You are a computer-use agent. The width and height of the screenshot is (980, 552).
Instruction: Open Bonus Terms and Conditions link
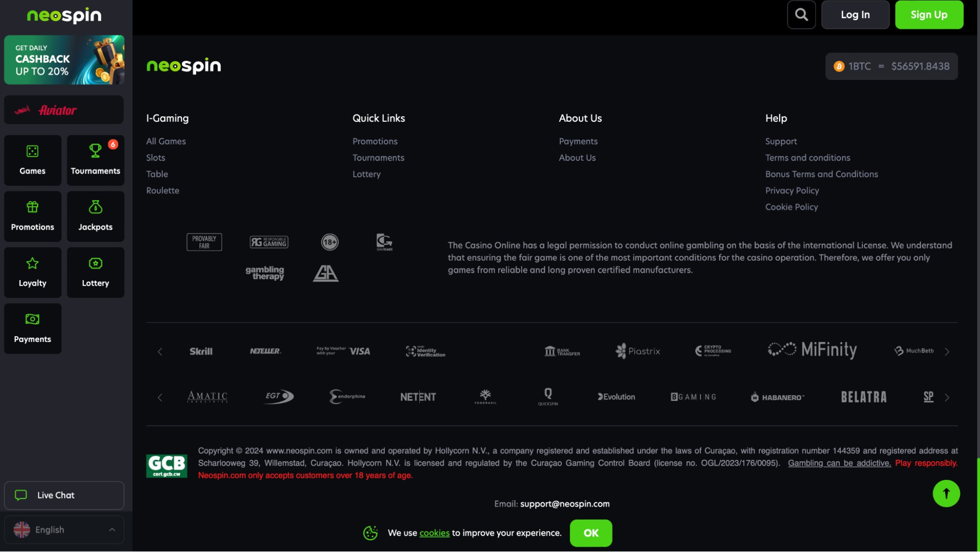821,174
